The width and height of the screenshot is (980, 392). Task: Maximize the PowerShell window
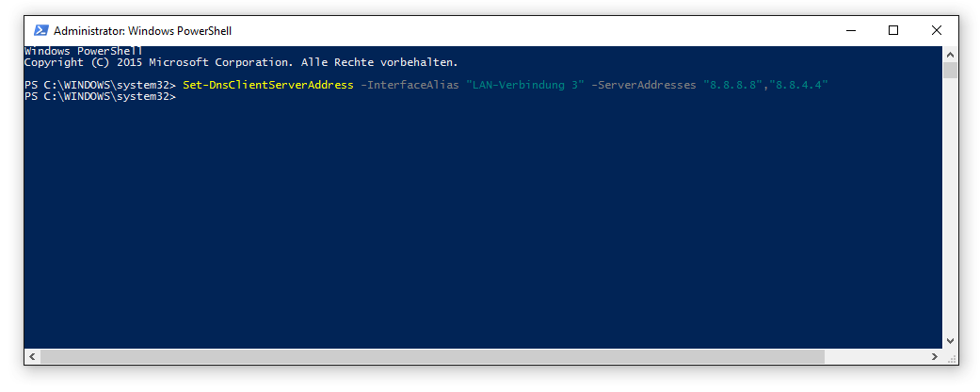point(892,30)
